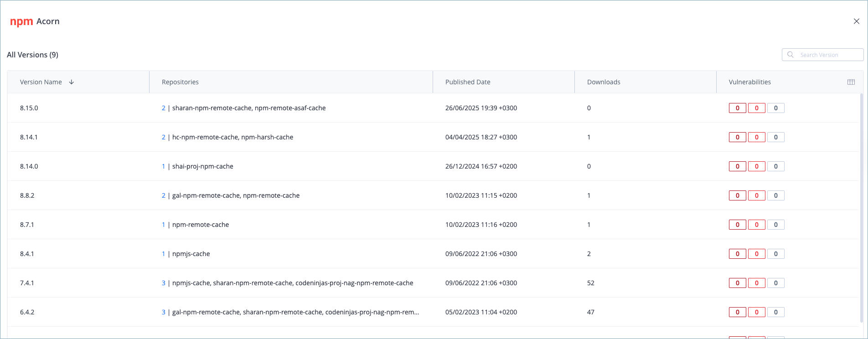Click gray vulnerability badge for 8.15.0

click(776, 108)
